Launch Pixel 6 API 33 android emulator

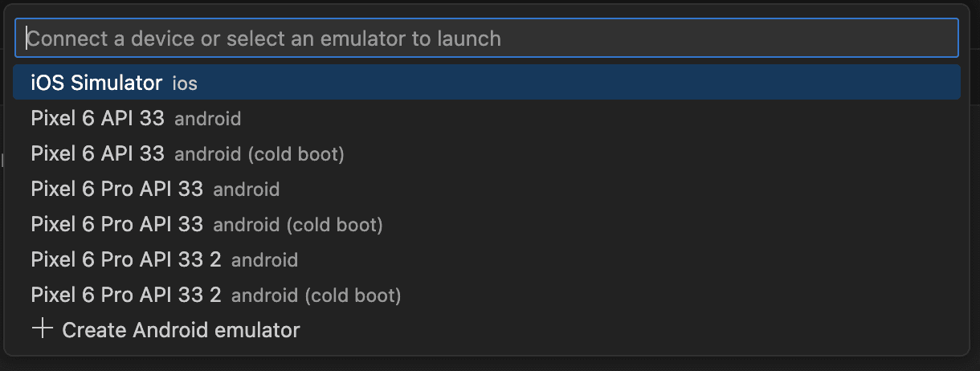click(x=97, y=119)
